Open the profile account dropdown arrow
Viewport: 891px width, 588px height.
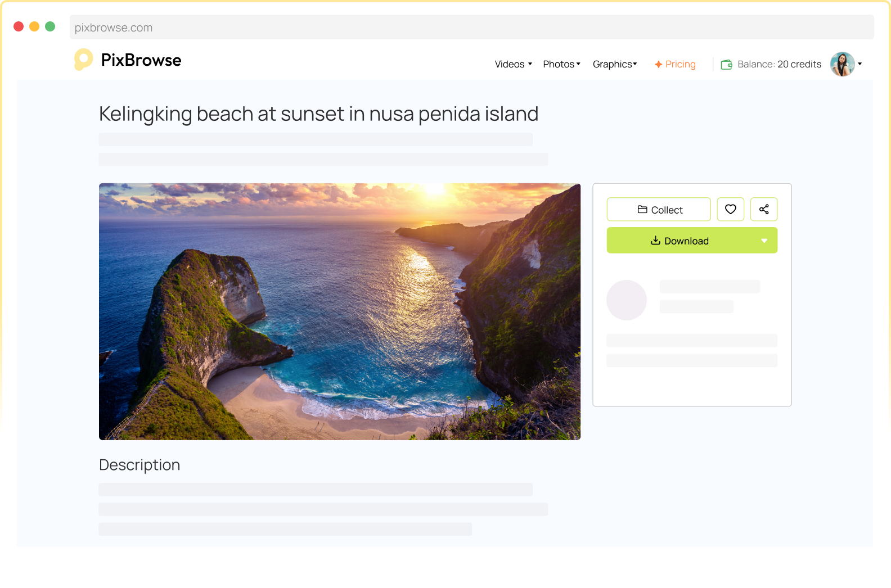859,64
